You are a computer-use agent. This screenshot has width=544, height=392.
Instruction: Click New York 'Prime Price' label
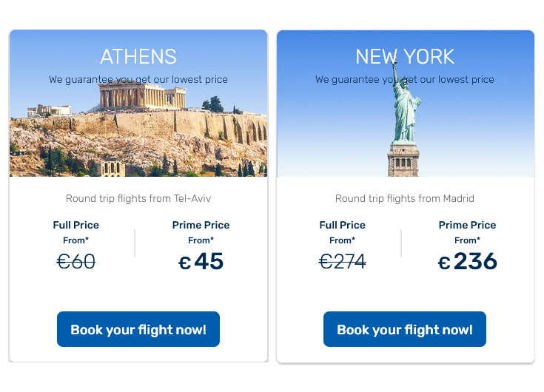(x=467, y=226)
